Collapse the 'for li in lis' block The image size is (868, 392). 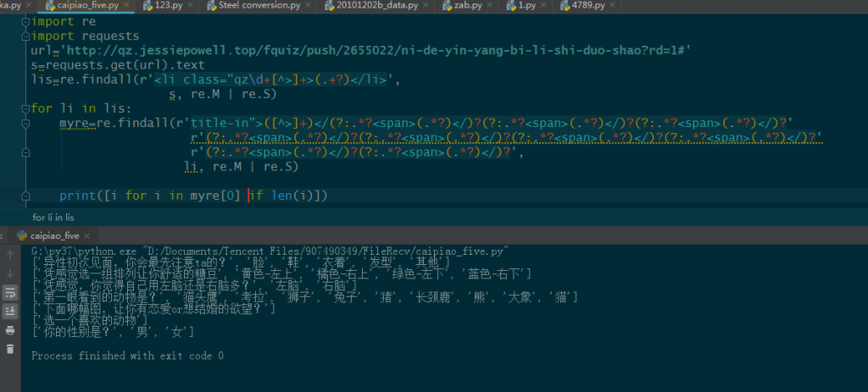tap(25, 108)
